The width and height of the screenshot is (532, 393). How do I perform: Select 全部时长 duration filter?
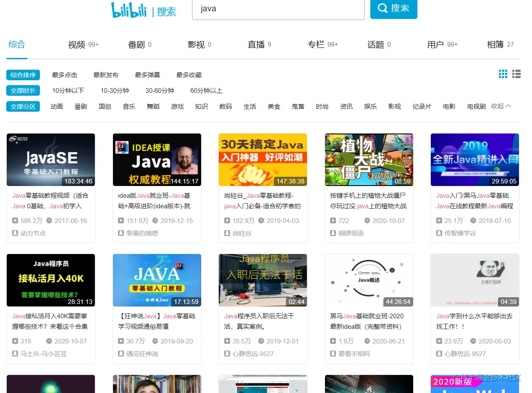23,91
